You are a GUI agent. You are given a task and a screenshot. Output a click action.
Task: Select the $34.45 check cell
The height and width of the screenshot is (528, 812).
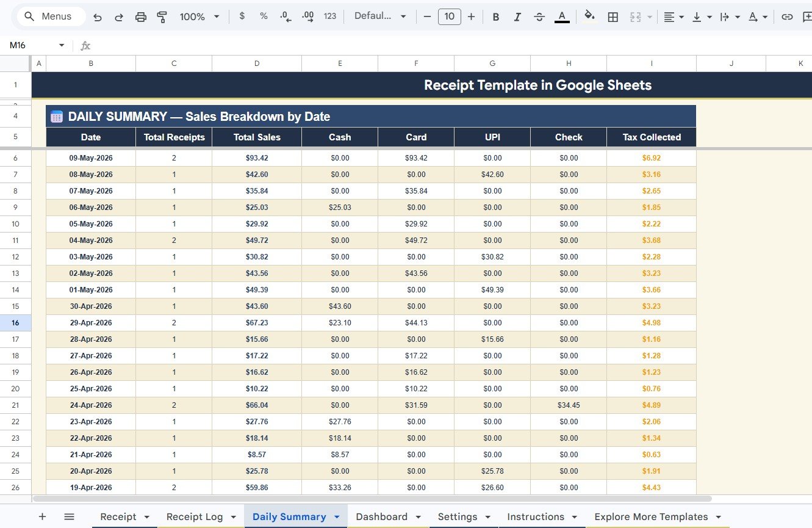click(569, 405)
